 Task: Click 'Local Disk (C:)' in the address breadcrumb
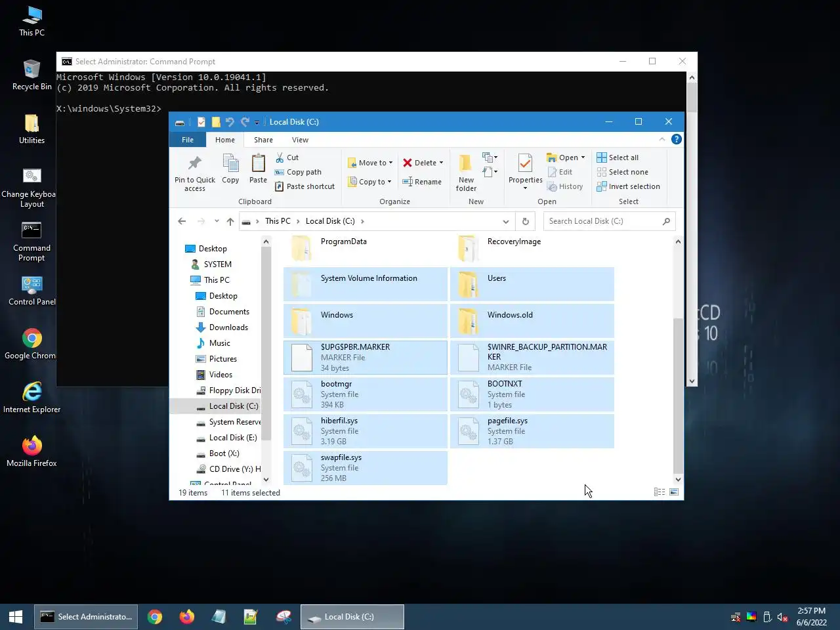coord(330,221)
